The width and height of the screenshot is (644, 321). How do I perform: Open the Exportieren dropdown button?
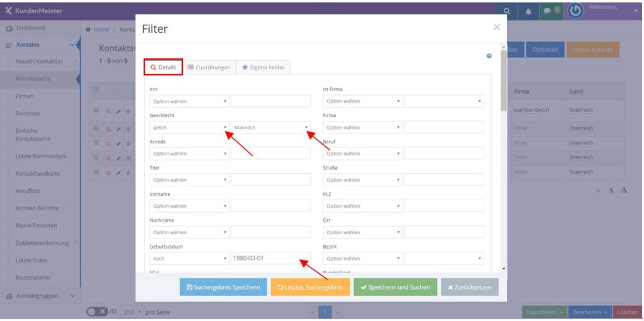545,312
